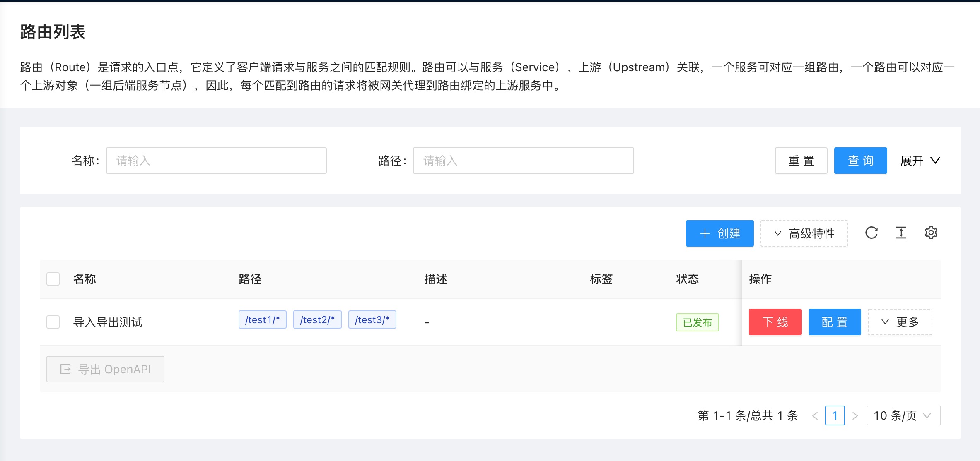Expand search filters with 展开
The height and width of the screenshot is (461, 980).
click(920, 161)
